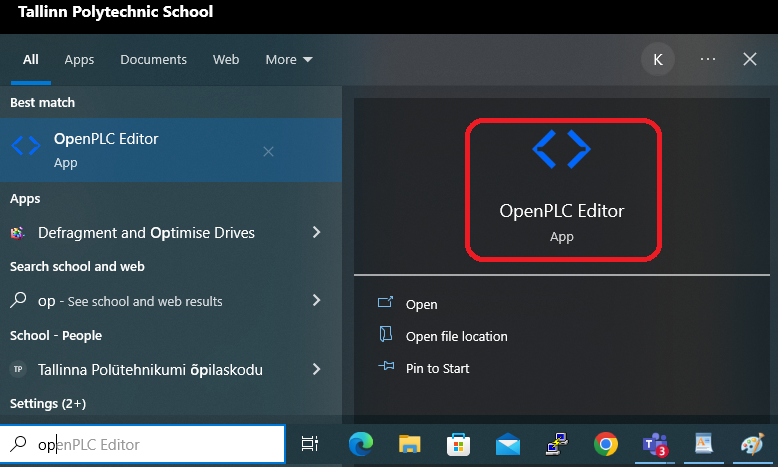Expand Defragment and Optimise Drives chevron
The width and height of the screenshot is (778, 467).
[x=317, y=232]
